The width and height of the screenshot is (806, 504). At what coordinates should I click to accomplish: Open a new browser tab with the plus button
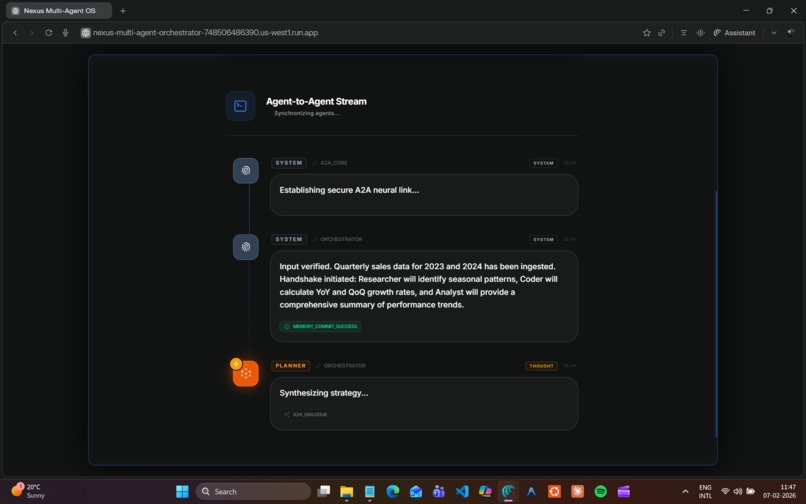(x=123, y=10)
